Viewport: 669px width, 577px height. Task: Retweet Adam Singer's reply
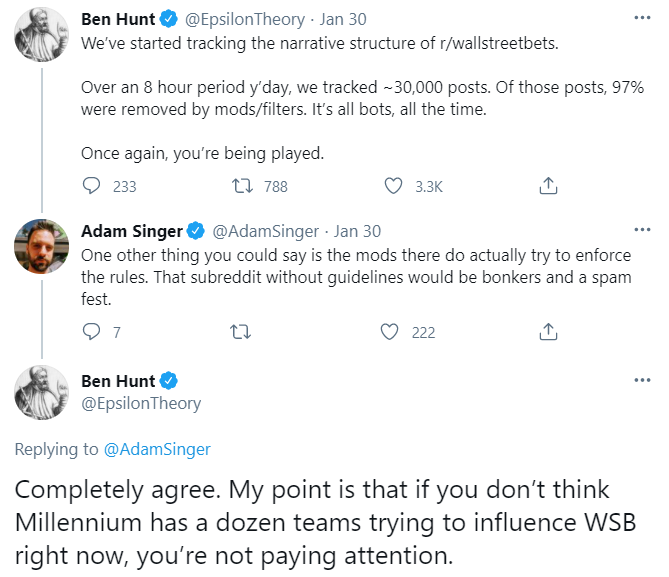(240, 331)
